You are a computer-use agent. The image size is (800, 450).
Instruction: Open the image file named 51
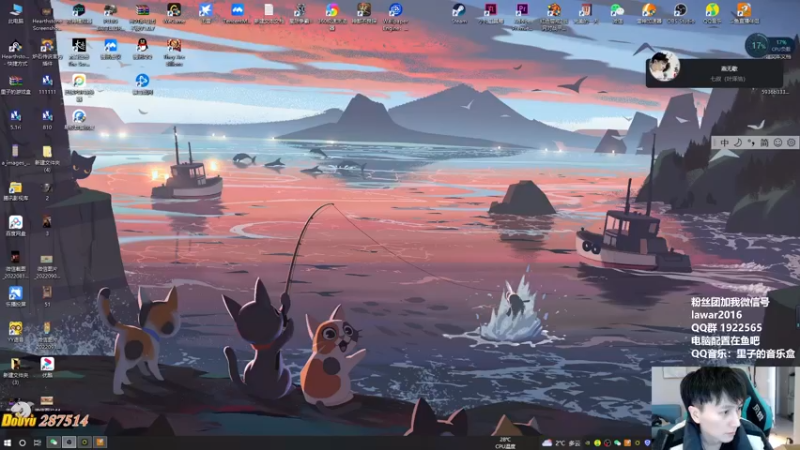47,296
